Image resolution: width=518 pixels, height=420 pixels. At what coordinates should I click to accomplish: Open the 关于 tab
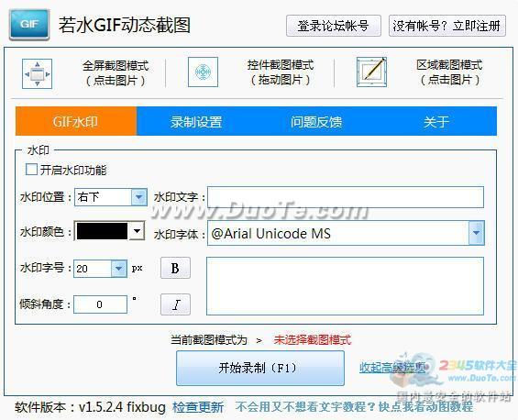[436, 122]
